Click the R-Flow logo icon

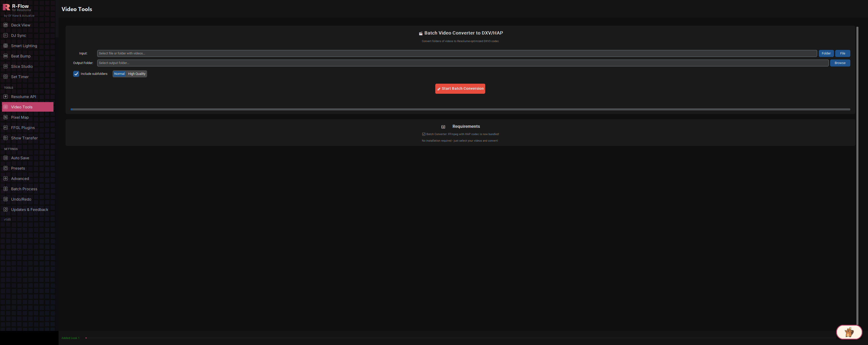pyautogui.click(x=6, y=7)
